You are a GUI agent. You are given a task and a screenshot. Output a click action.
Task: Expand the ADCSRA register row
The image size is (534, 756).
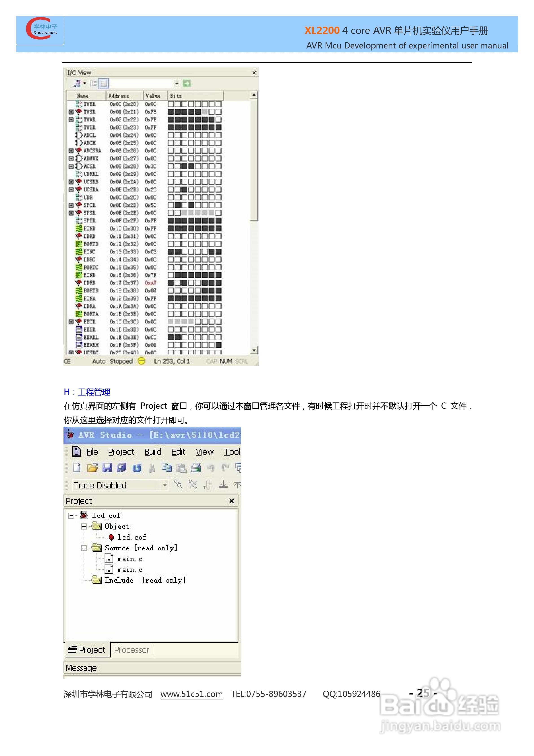click(x=71, y=151)
